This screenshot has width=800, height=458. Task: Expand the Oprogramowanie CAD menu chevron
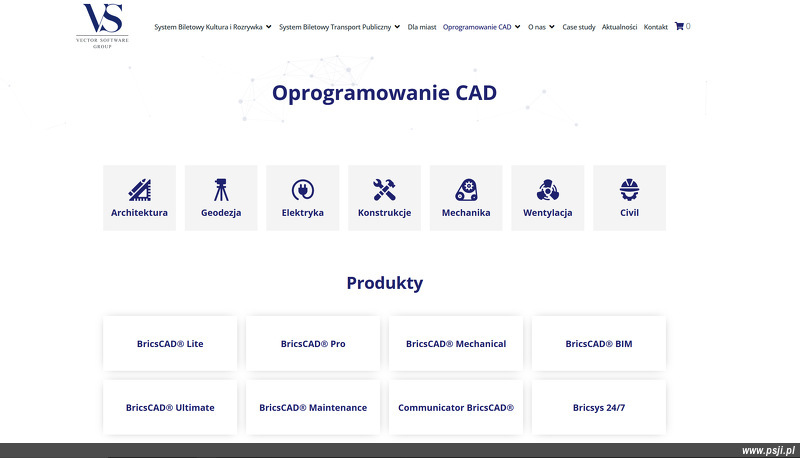[x=517, y=27]
